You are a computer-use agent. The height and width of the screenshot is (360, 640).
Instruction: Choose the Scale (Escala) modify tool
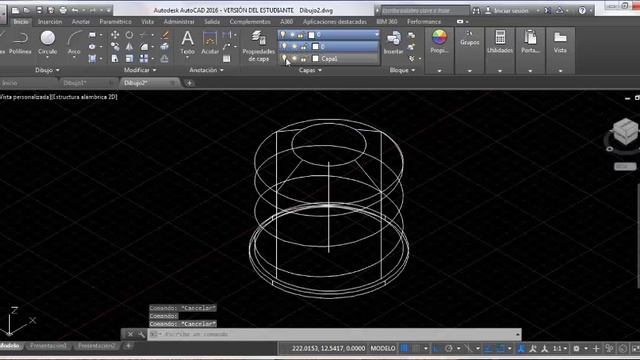(x=129, y=59)
